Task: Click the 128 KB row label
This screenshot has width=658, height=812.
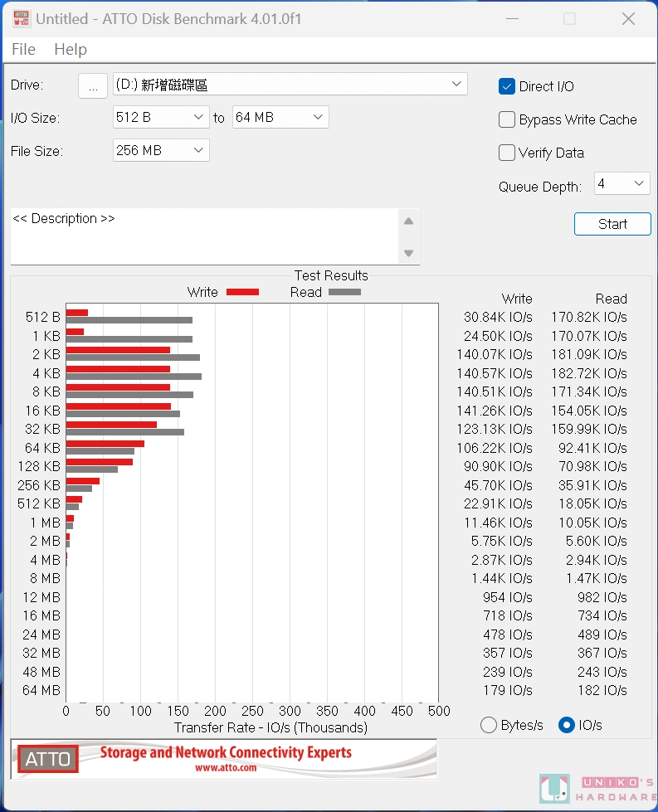Action: (x=39, y=467)
